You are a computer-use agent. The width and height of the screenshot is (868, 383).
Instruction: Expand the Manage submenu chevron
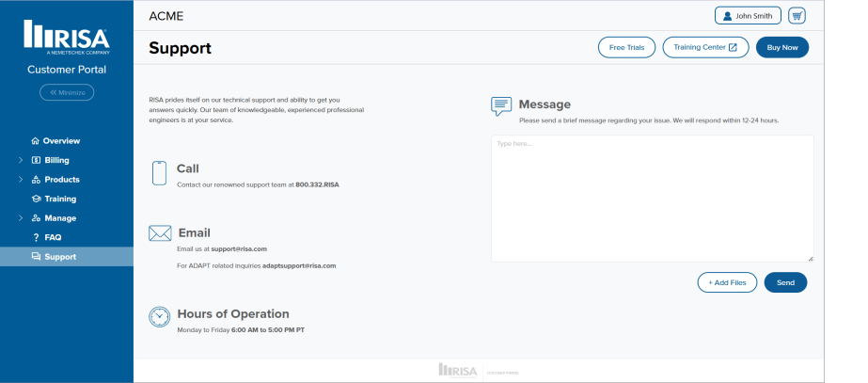coord(21,218)
